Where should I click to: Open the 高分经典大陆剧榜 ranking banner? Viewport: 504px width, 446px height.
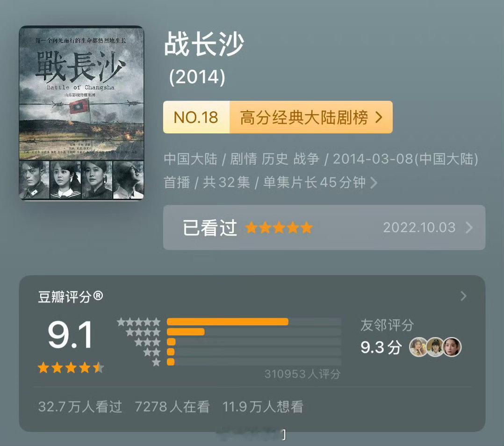pyautogui.click(x=278, y=117)
